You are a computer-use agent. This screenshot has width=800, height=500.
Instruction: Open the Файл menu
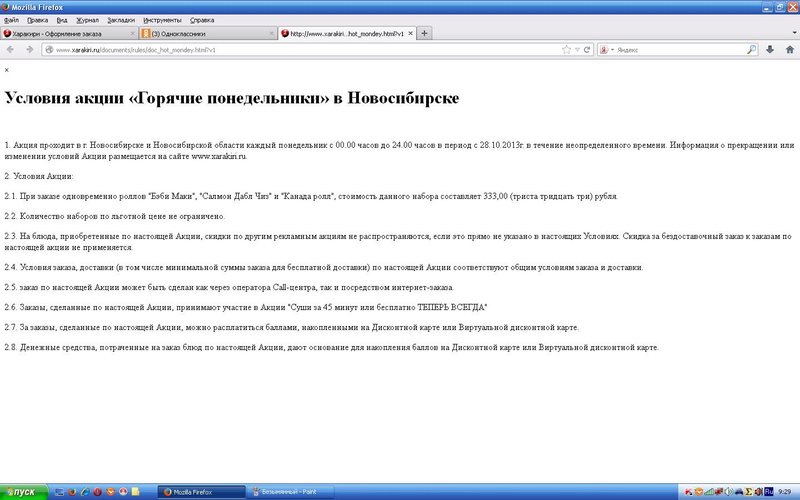[x=11, y=20]
